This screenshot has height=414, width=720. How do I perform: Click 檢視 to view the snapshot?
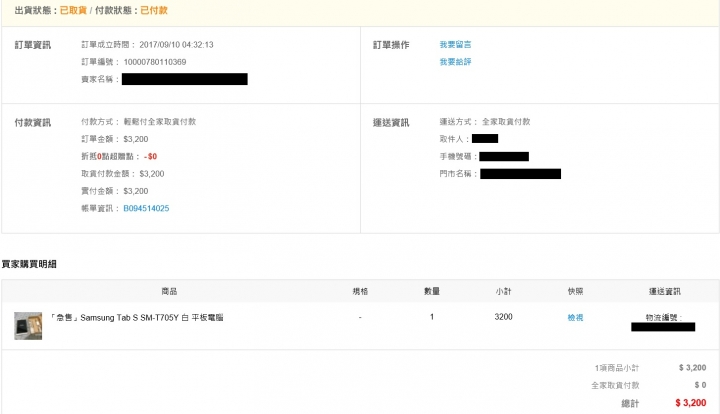click(x=575, y=317)
